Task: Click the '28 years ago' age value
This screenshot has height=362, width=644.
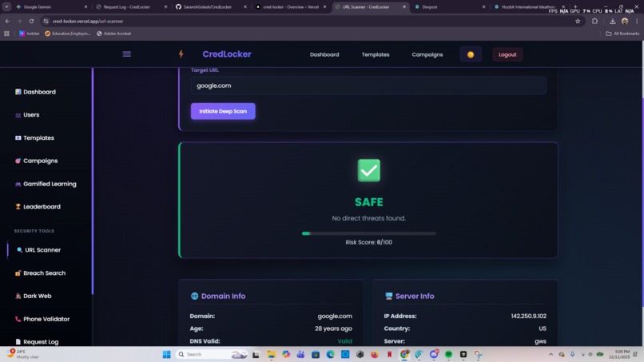Action: 333,328
